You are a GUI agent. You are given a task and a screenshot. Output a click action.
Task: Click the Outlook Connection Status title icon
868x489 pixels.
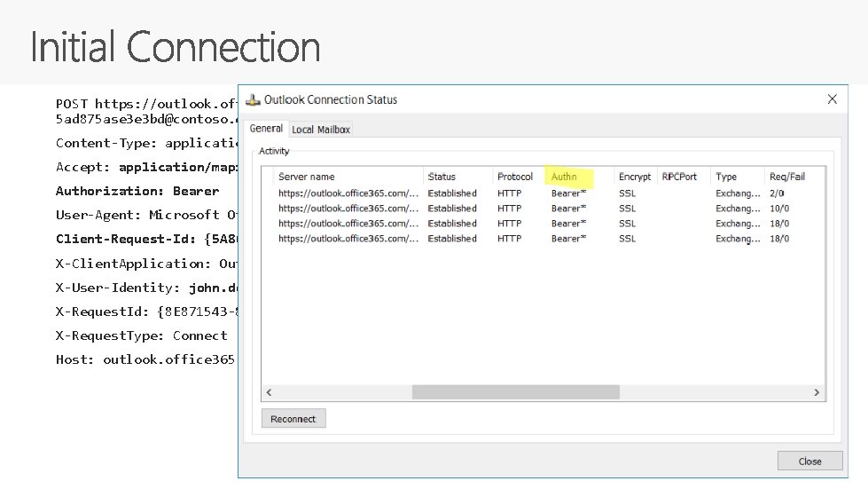point(253,99)
